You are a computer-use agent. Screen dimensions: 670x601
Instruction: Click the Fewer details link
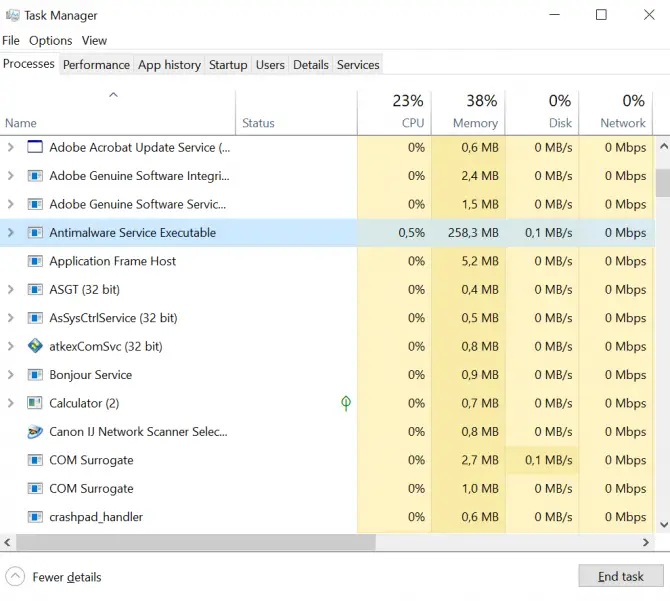click(67, 577)
